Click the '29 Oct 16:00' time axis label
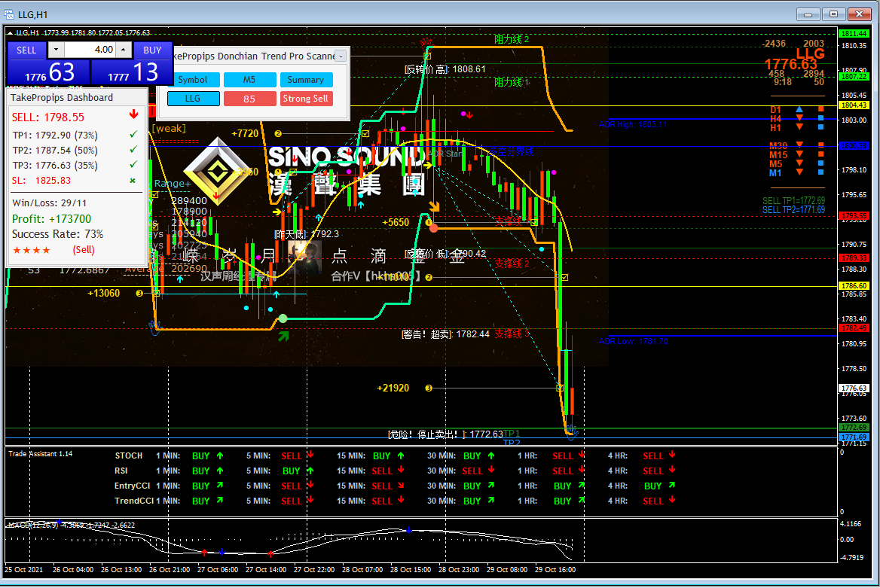 coord(555,569)
